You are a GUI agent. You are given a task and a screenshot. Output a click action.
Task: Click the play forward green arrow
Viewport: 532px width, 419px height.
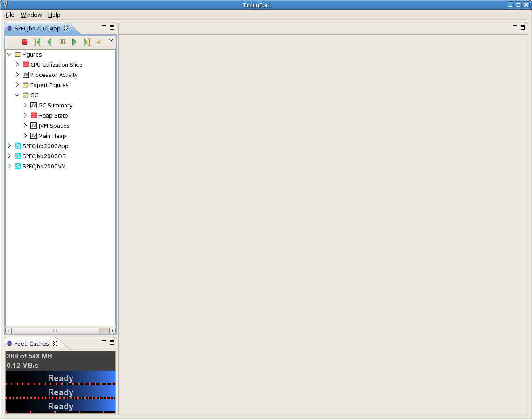(74, 42)
